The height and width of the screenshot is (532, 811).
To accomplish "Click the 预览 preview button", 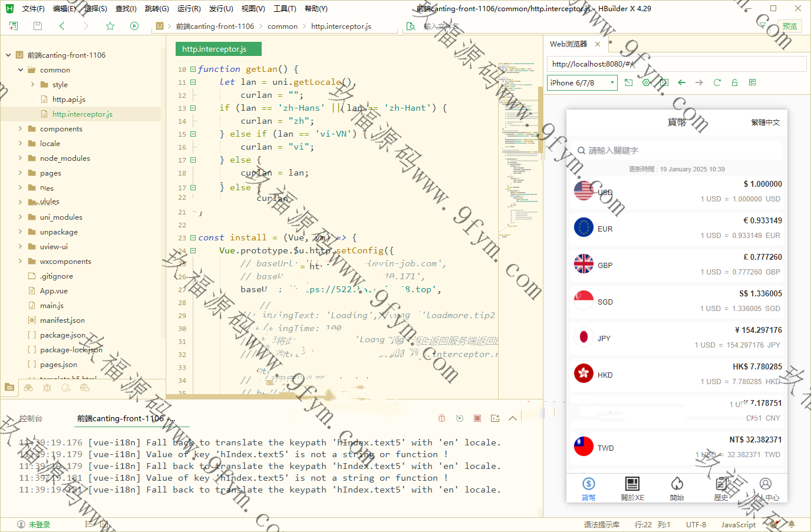I will coord(789,26).
